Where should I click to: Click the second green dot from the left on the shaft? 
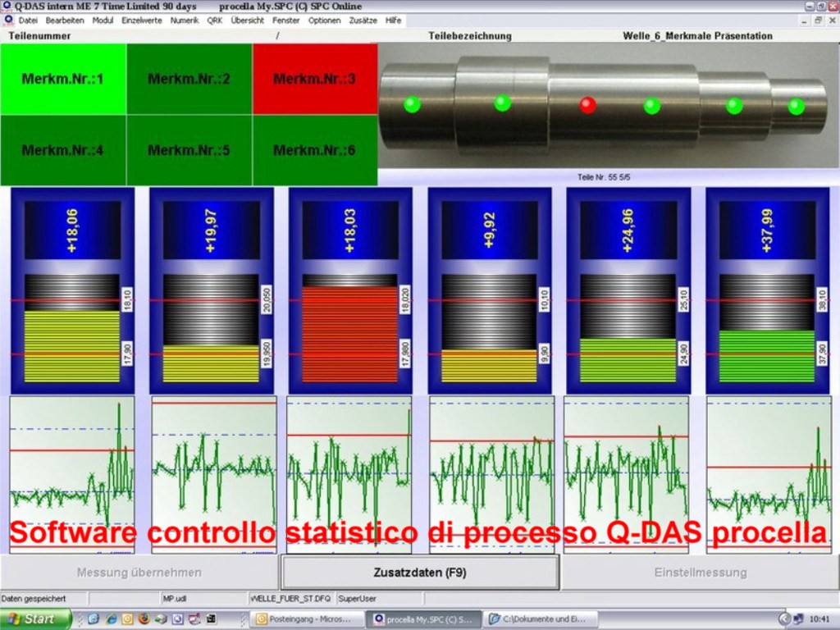click(x=503, y=103)
